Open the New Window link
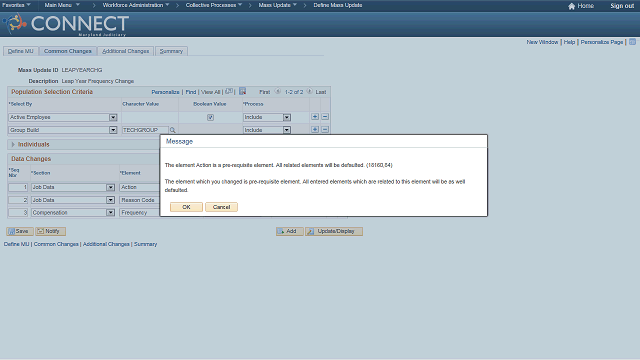The height and width of the screenshot is (360, 640). point(542,42)
